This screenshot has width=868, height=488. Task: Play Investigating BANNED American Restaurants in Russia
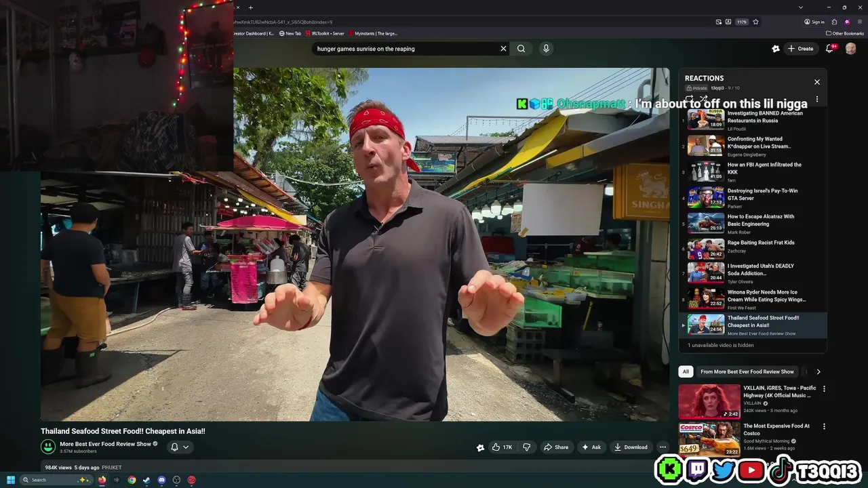click(x=753, y=120)
